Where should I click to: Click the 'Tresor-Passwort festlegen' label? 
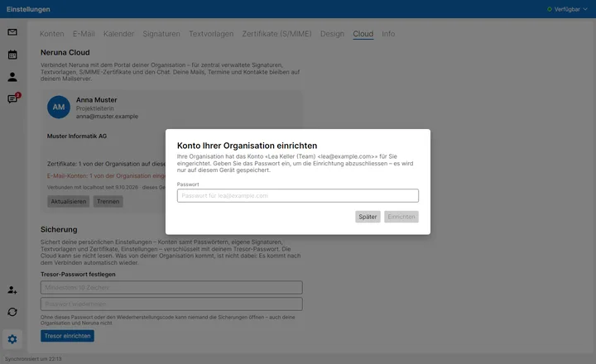pyautogui.click(x=78, y=275)
